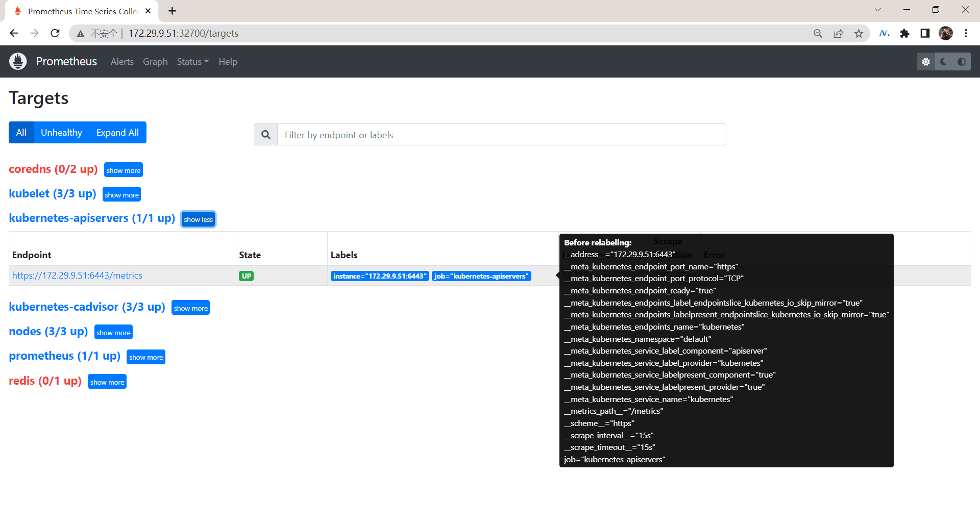Open the https://172.29.9.51:6443/metrics endpoint link
The width and height of the screenshot is (980, 525).
tap(77, 276)
